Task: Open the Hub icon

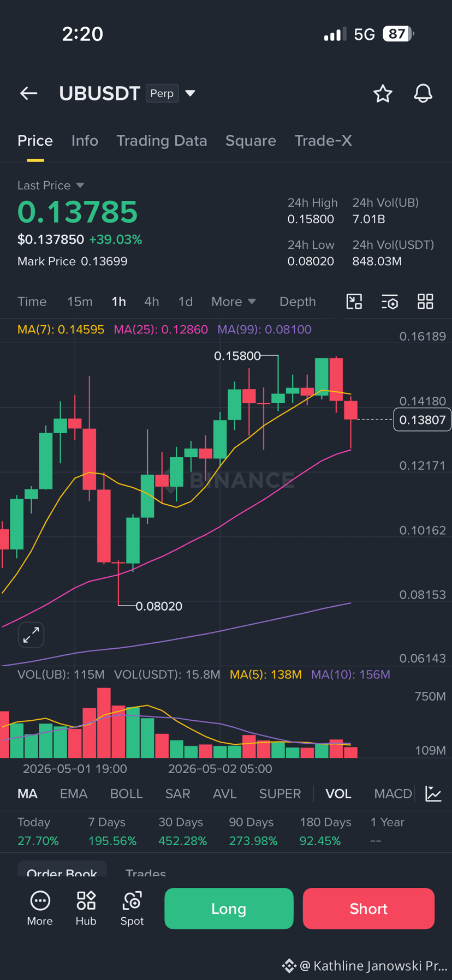Action: (86, 909)
